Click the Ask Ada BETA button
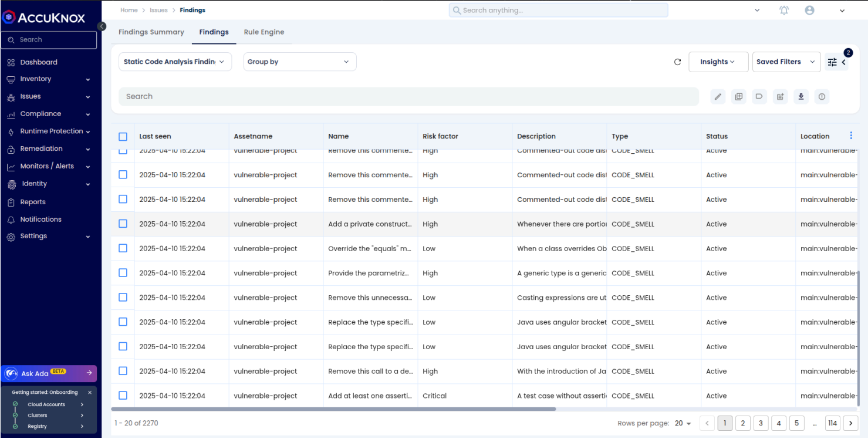The image size is (868, 439). pyautogui.click(x=49, y=373)
